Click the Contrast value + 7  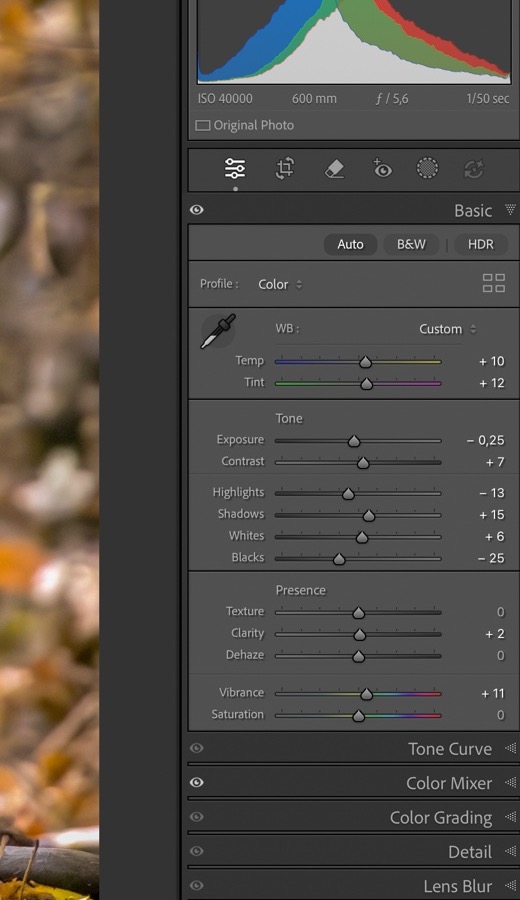[495, 462]
